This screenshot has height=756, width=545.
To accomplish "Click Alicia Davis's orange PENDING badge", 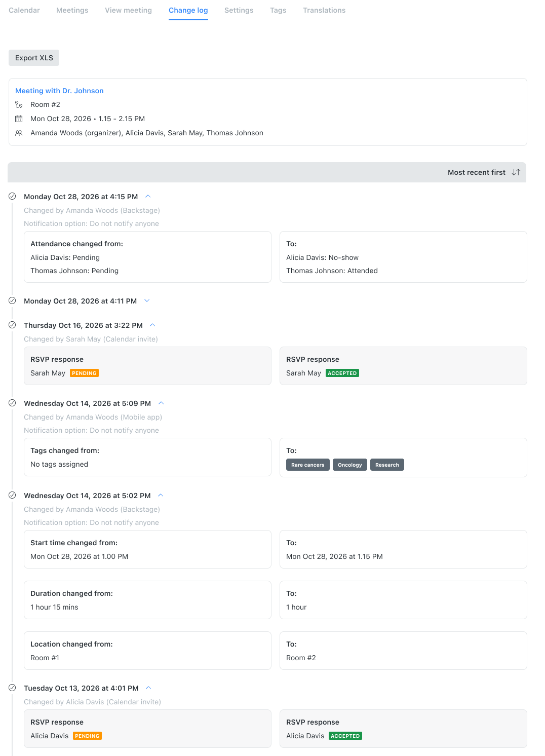I will [x=87, y=736].
